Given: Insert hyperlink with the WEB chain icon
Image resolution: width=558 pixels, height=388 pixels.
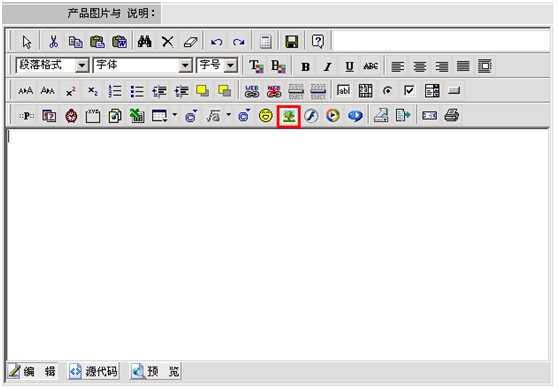Looking at the screenshot, I should coord(252,91).
